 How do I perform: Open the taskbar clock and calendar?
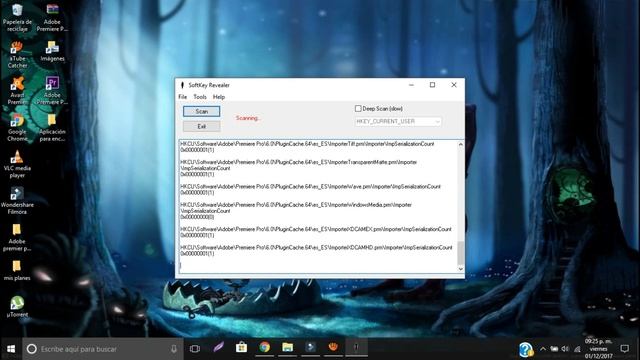(598, 349)
